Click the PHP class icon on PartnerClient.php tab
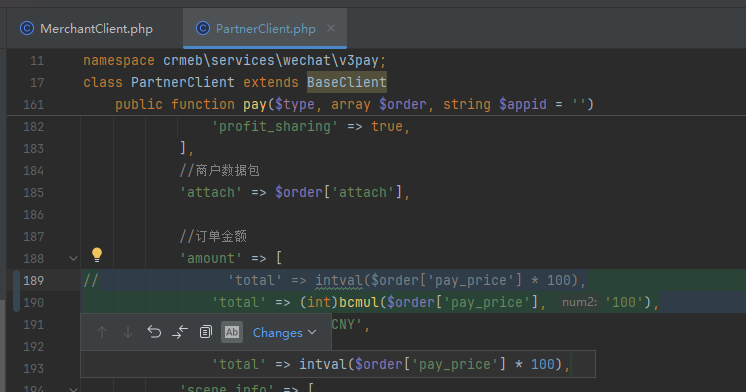 (x=203, y=29)
